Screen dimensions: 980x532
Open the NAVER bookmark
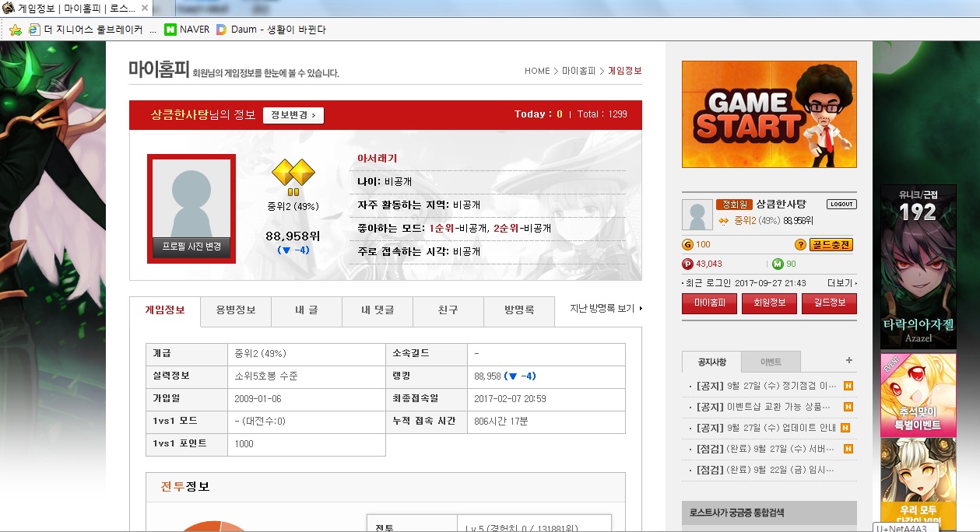(187, 30)
